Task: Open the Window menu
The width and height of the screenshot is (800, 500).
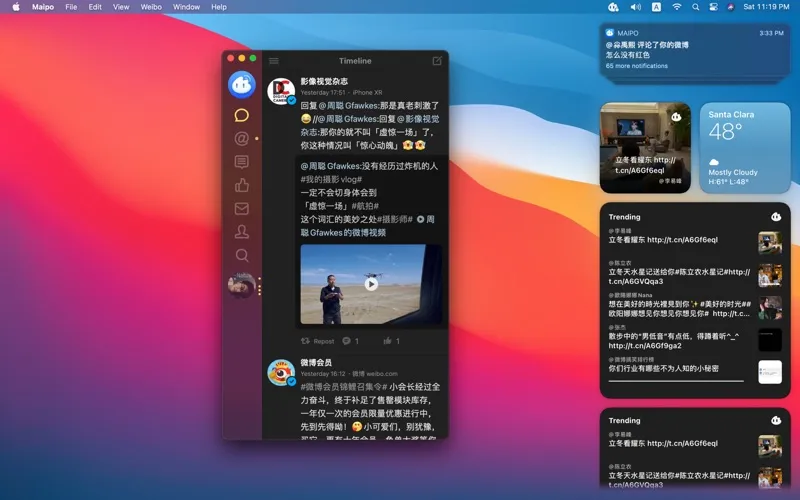Action: click(x=186, y=7)
